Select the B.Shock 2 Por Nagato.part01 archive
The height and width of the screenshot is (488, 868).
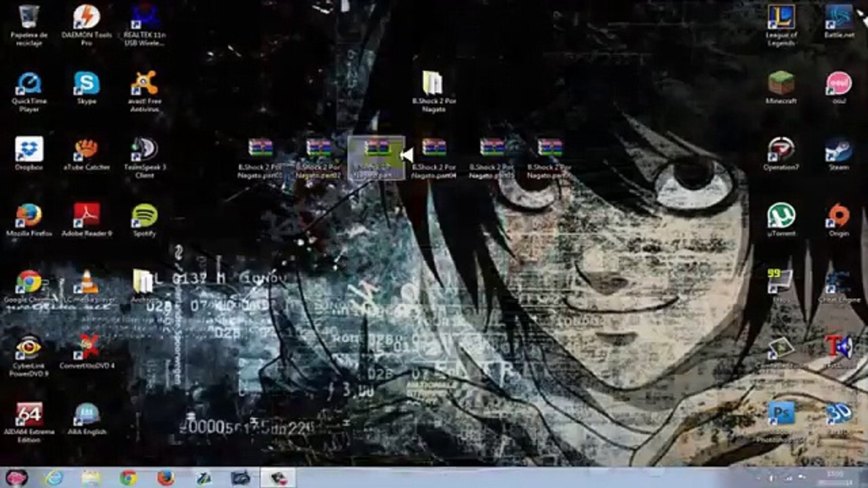(x=260, y=159)
